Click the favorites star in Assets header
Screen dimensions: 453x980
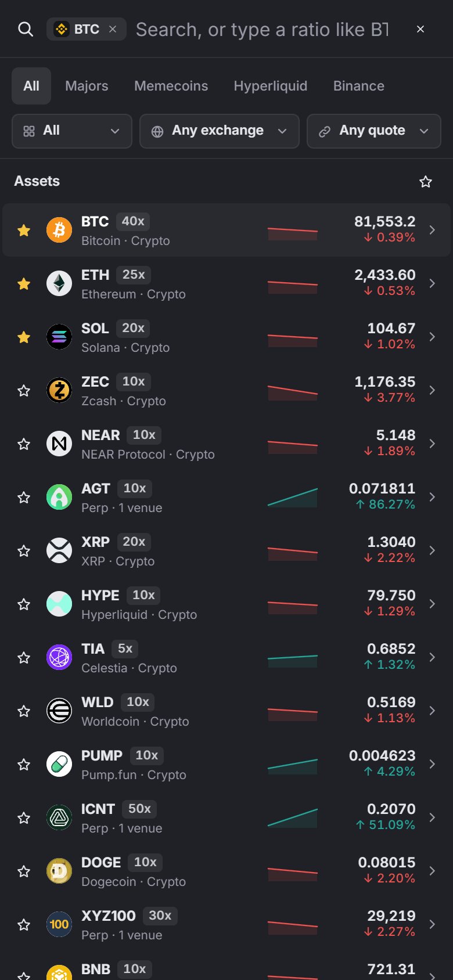click(x=426, y=182)
